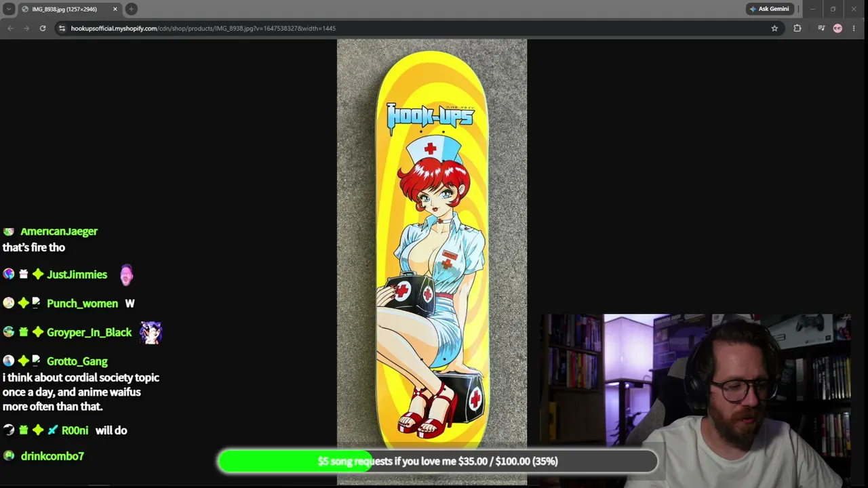This screenshot has height=488, width=868.
Task: View site information for hookupsofficial.myshopify.com
Action: 62,28
